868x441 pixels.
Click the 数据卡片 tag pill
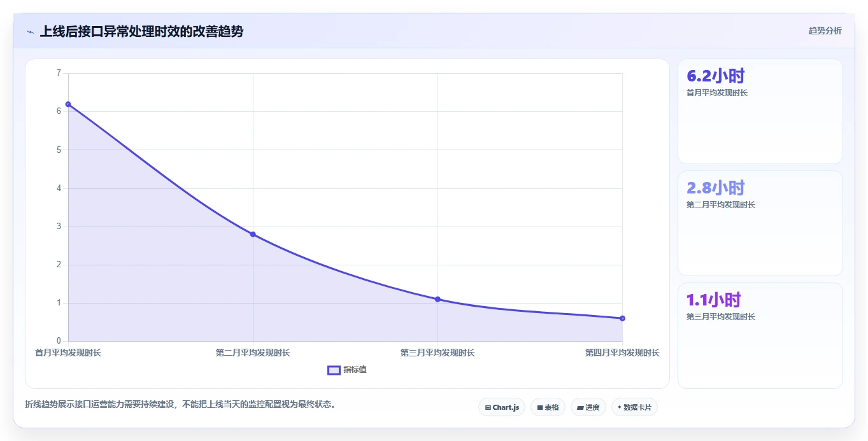[634, 407]
